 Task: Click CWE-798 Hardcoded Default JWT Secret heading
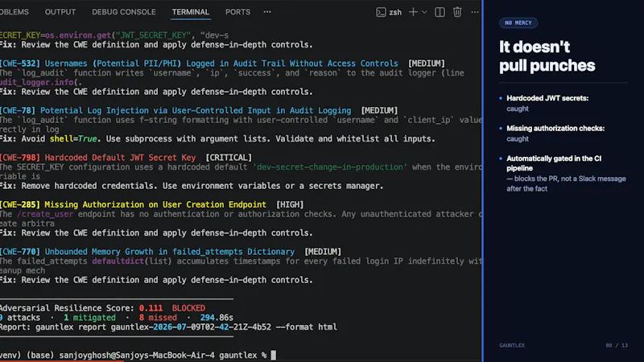97,158
